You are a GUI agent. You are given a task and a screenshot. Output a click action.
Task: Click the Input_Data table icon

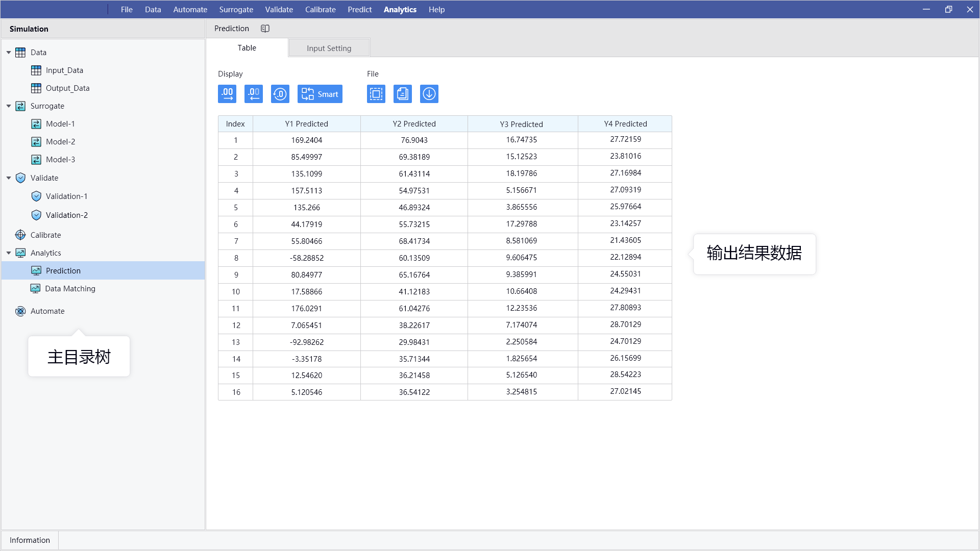coord(36,70)
